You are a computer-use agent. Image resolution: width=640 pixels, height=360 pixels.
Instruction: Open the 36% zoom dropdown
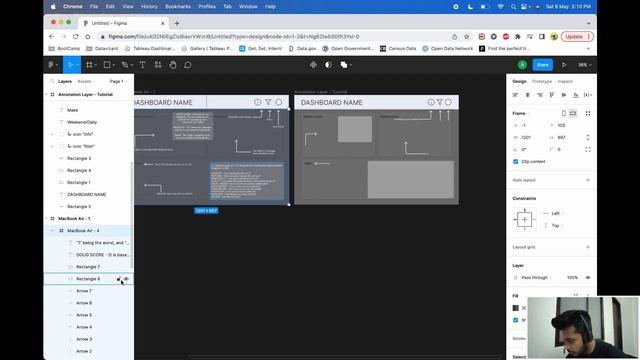[x=584, y=65]
